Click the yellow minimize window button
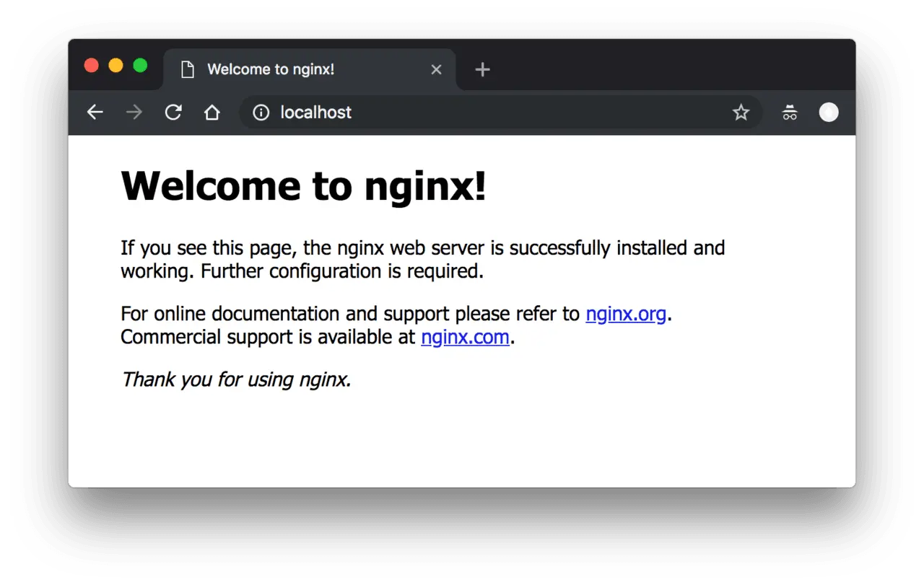Screen dimensions: 924x585 pos(115,66)
